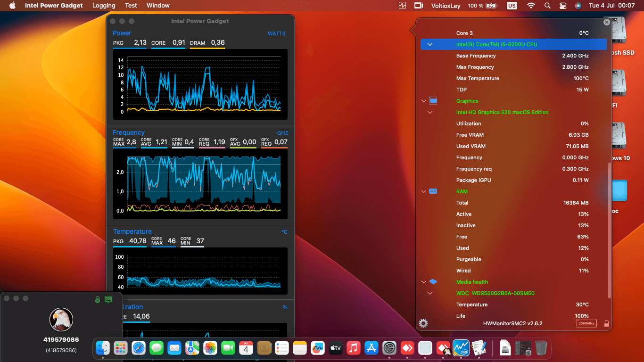Open FaceTime from the Dock
Viewport: 644px width, 362px height.
point(228,348)
